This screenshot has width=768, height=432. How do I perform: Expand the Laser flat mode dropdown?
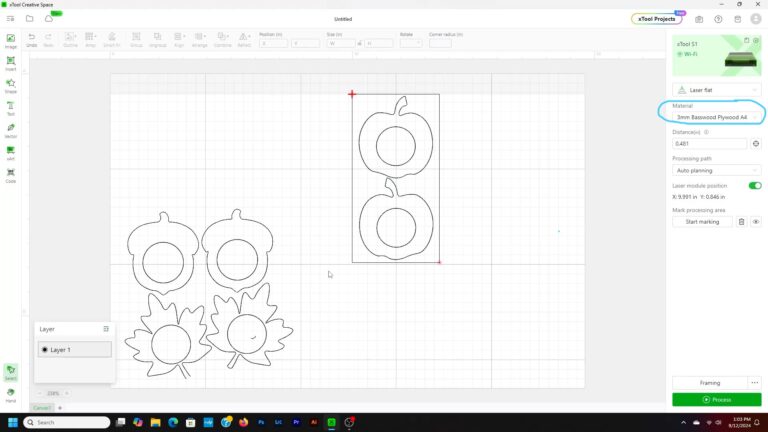(x=717, y=90)
